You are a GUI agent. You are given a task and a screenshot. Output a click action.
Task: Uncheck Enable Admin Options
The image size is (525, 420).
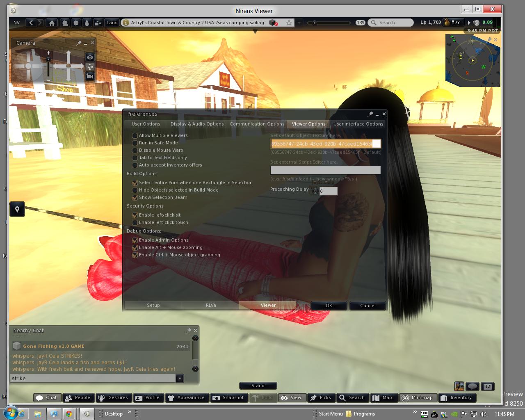(135, 240)
